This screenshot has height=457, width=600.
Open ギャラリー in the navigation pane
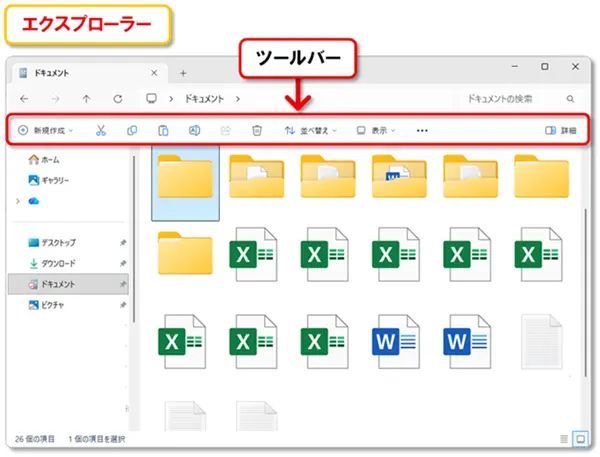tap(49, 180)
